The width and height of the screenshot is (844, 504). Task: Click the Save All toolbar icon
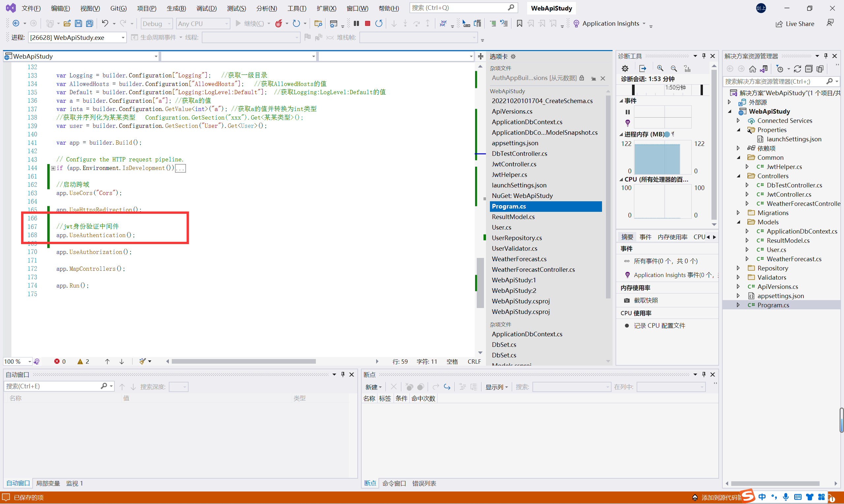tap(89, 23)
